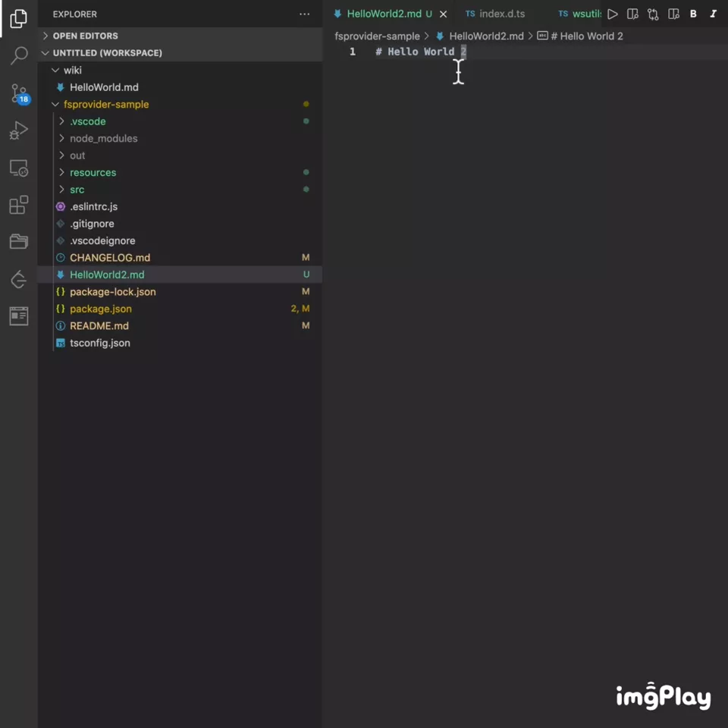The image size is (728, 728).
Task: Open the package-lock.json file
Action: [180, 291]
